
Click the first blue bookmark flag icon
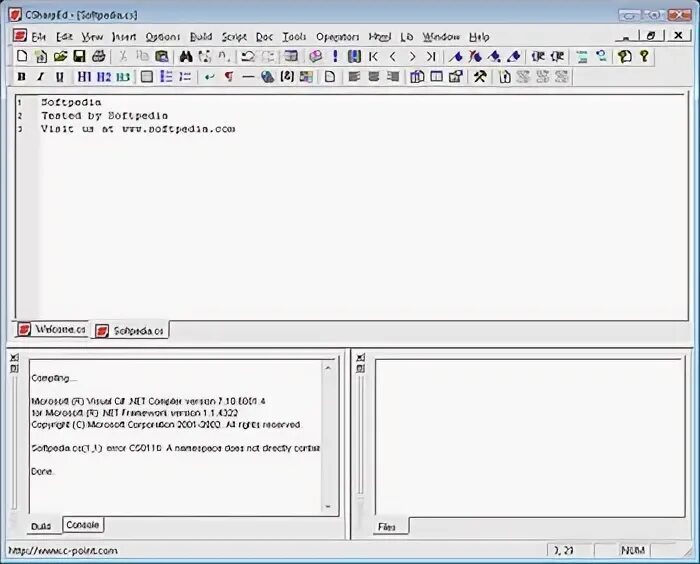tap(456, 56)
